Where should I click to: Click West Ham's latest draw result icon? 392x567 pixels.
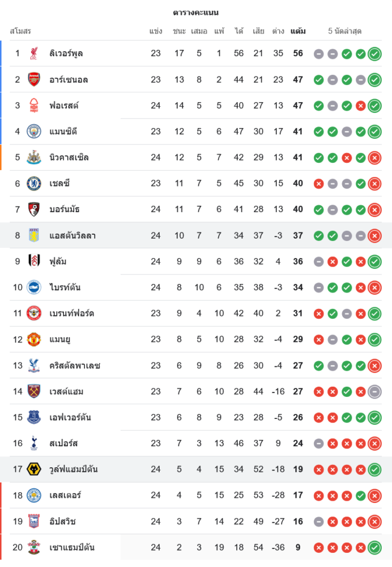374,392
